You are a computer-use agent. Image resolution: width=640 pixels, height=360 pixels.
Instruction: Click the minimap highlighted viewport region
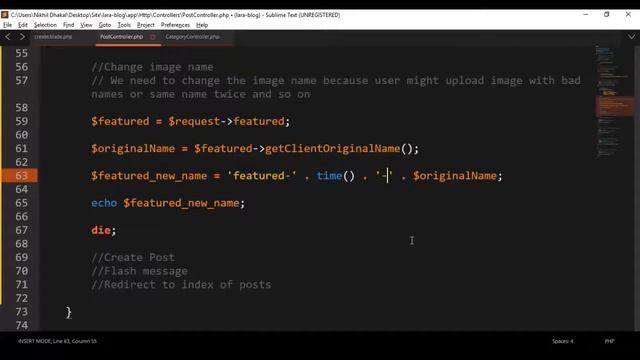pos(615,106)
